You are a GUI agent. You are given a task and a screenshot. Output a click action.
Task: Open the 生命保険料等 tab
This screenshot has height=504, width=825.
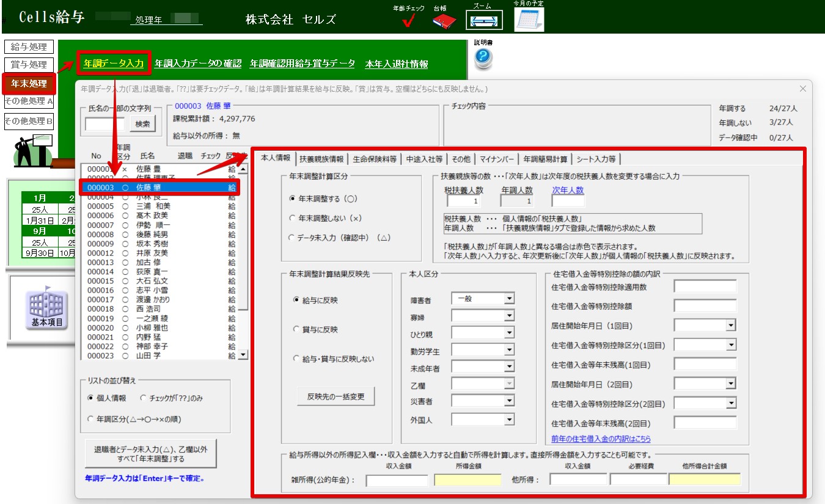[x=375, y=159]
